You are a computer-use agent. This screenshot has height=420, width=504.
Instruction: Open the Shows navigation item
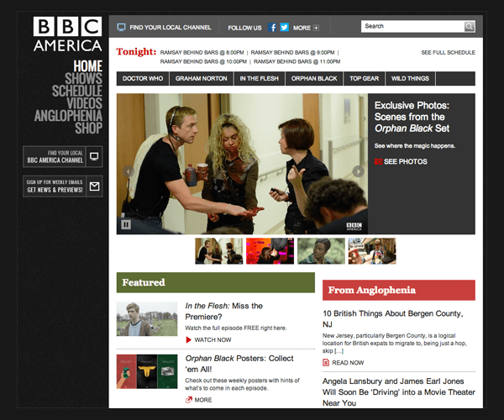(83, 78)
